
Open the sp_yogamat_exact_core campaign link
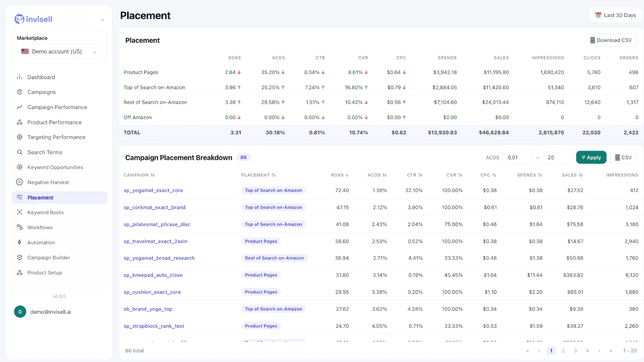coord(153,190)
